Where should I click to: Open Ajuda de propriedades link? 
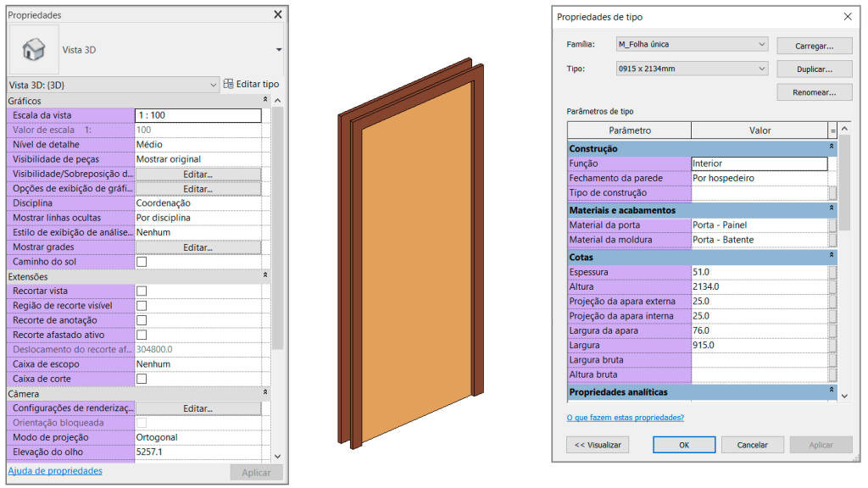click(55, 471)
